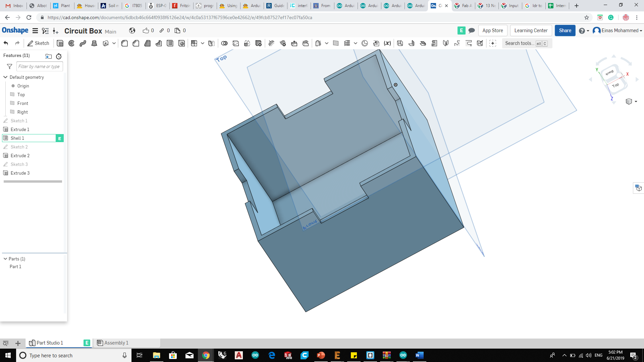Click the feature list rollback bar
The height and width of the screenshot is (362, 644).
[33, 181]
